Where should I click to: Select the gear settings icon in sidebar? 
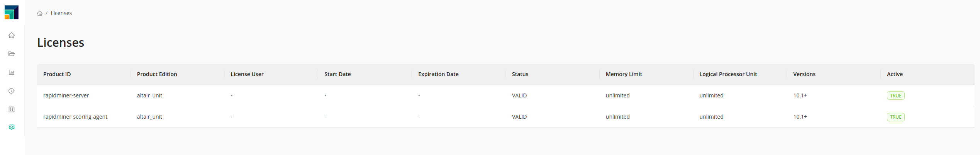click(12, 127)
